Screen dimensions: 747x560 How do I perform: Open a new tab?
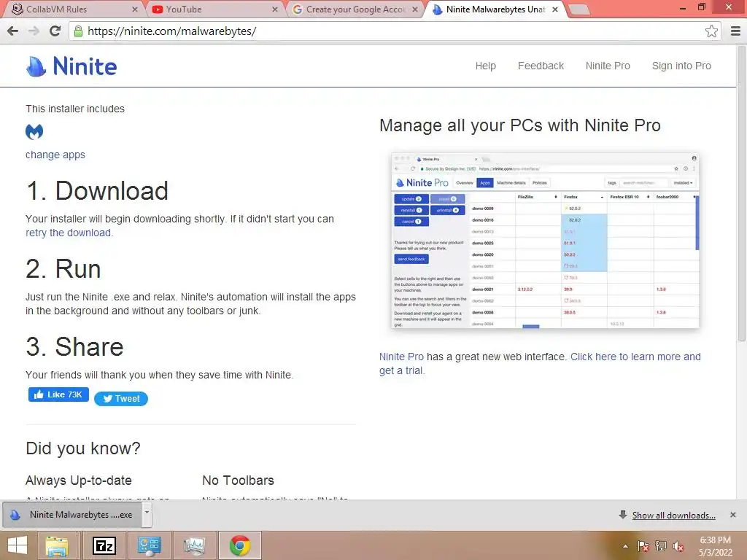pyautogui.click(x=579, y=9)
